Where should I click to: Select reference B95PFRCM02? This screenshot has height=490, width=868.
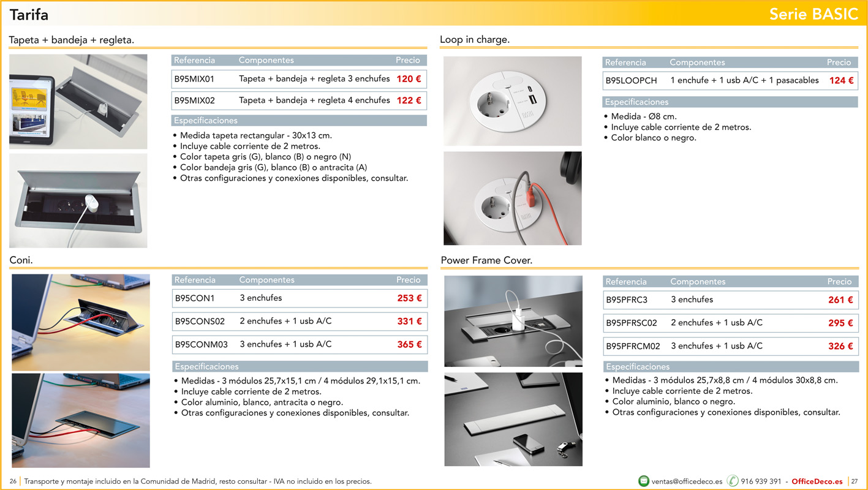633,346
